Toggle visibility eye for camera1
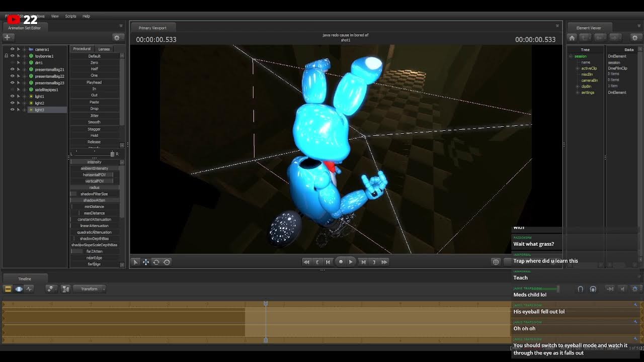Image resolution: width=644 pixels, height=362 pixels. coord(13,49)
